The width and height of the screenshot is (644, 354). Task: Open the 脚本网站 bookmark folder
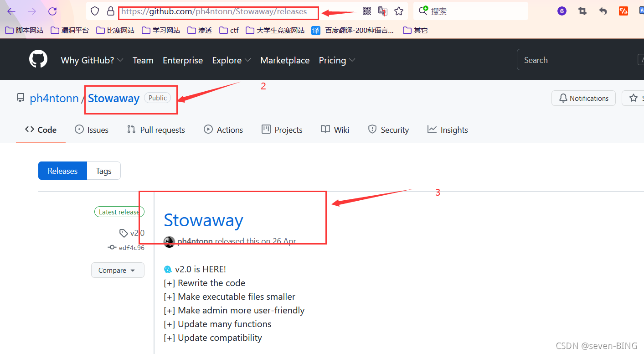pos(24,31)
